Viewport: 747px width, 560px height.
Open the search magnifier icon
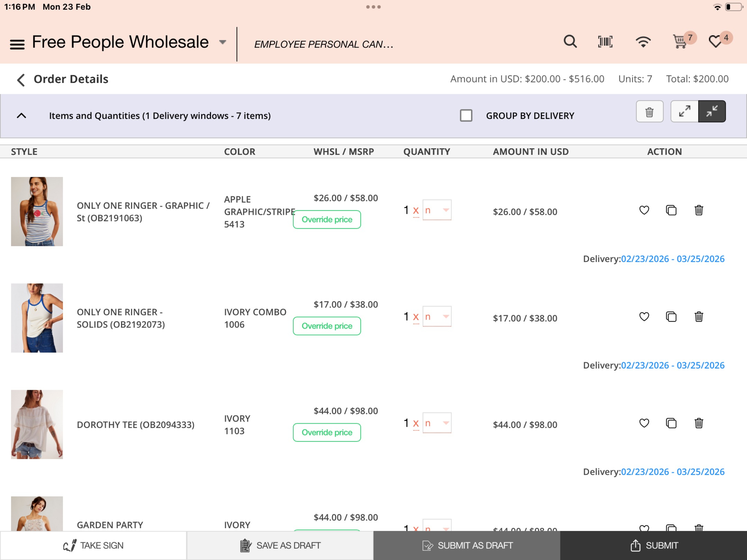click(x=570, y=42)
